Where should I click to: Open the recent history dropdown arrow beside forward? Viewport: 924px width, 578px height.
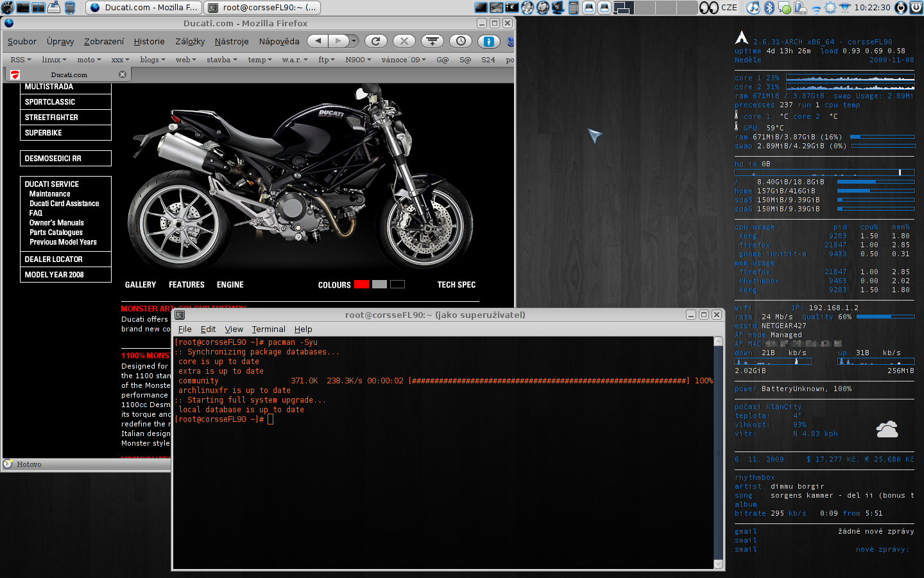354,41
